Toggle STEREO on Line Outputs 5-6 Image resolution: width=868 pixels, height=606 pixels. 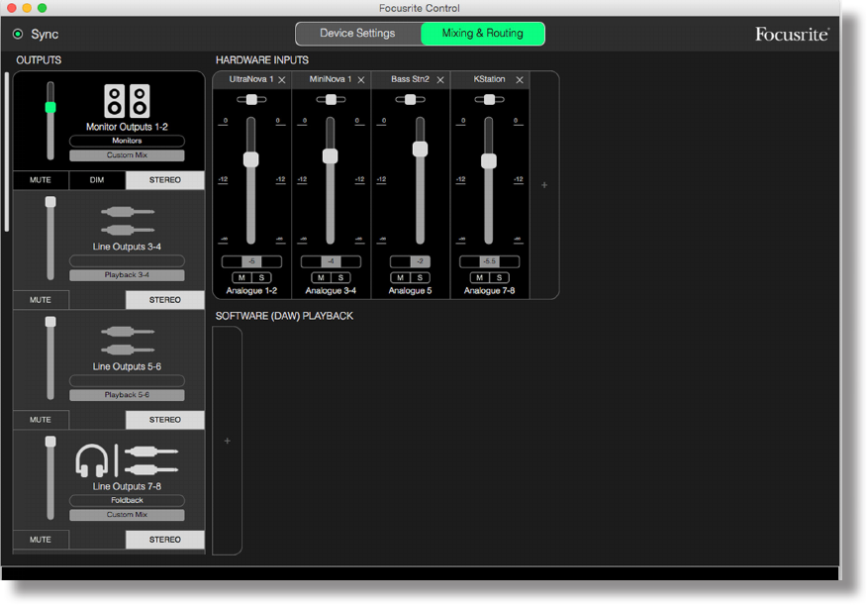pos(165,420)
